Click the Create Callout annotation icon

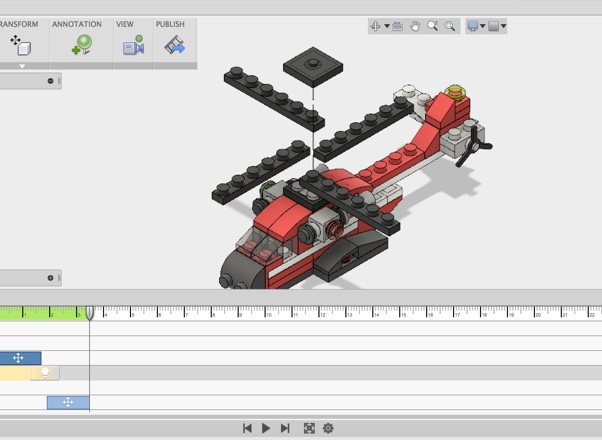point(82,45)
